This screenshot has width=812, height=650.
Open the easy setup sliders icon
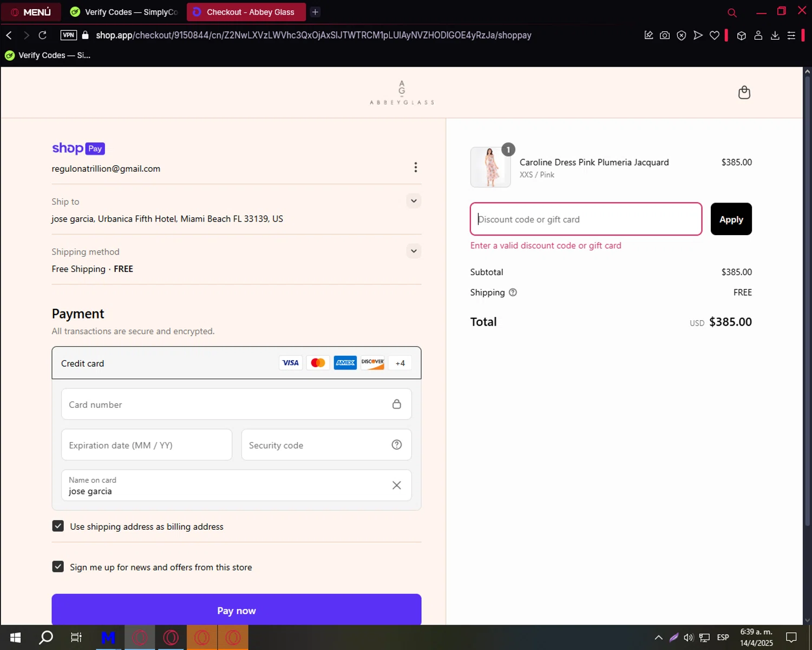tap(791, 35)
